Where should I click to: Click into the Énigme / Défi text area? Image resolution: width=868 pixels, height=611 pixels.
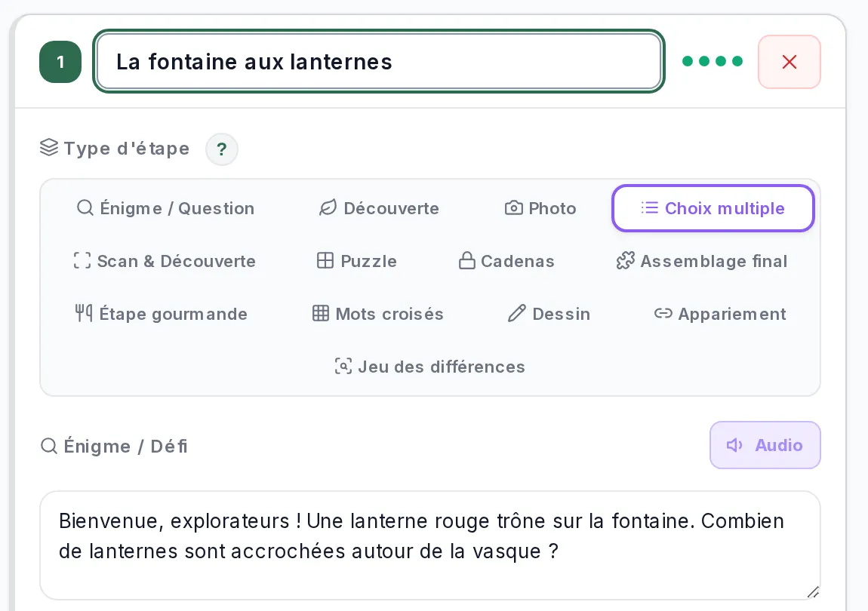[429, 545]
